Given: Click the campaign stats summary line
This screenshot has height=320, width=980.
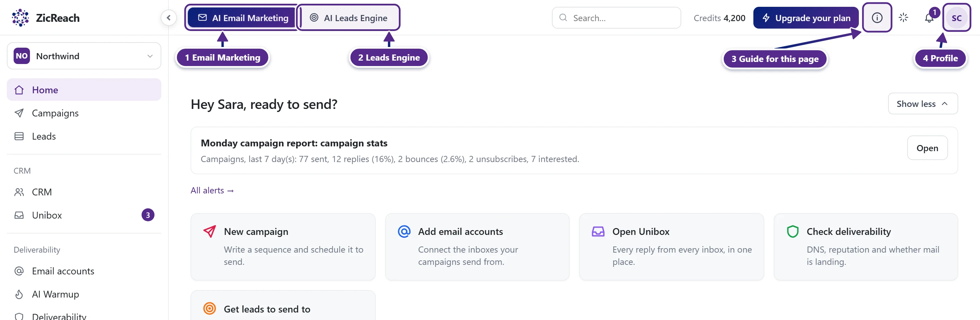Looking at the screenshot, I should click(390, 159).
